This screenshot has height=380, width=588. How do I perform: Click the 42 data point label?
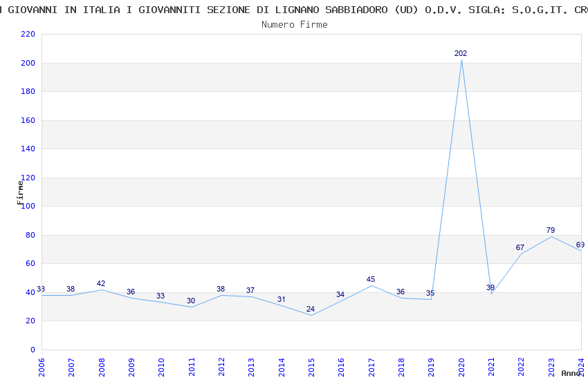(x=101, y=283)
